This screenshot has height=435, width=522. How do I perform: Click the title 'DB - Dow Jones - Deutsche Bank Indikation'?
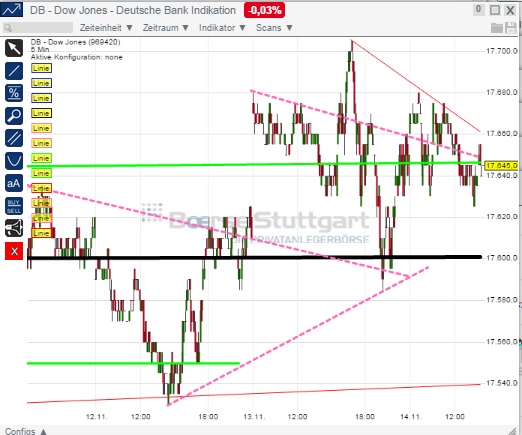coord(133,10)
